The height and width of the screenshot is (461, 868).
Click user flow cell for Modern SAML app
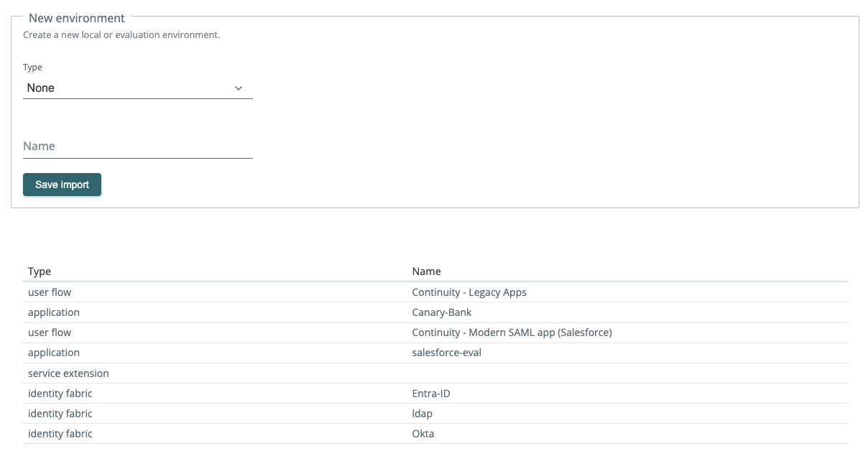point(50,332)
